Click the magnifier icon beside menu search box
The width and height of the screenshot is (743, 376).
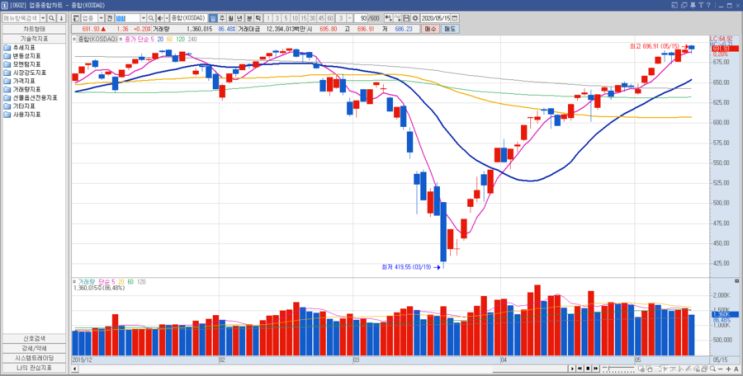tap(51, 18)
